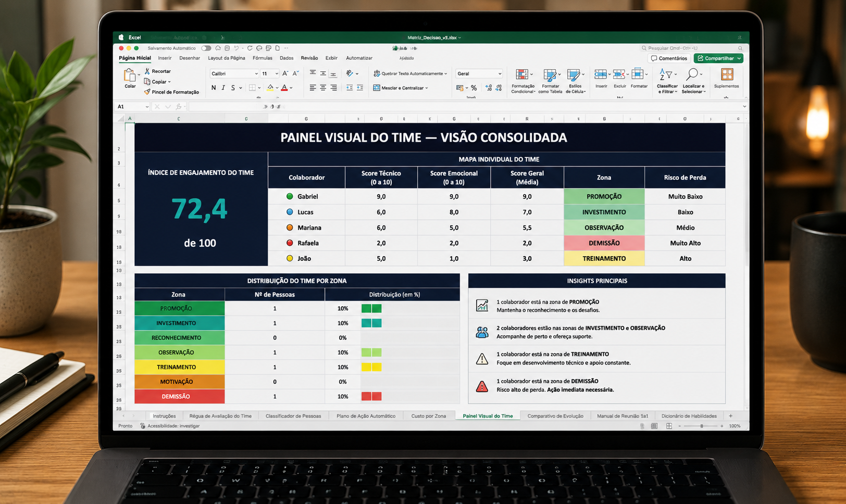Switch to Comparativo de Evolução sheet
The width and height of the screenshot is (846, 504).
tap(555, 416)
